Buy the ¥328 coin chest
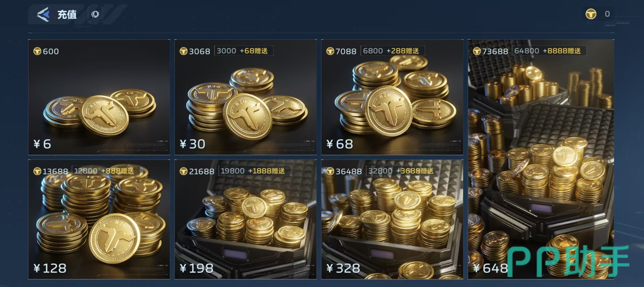This screenshot has width=644, height=287. [x=392, y=219]
